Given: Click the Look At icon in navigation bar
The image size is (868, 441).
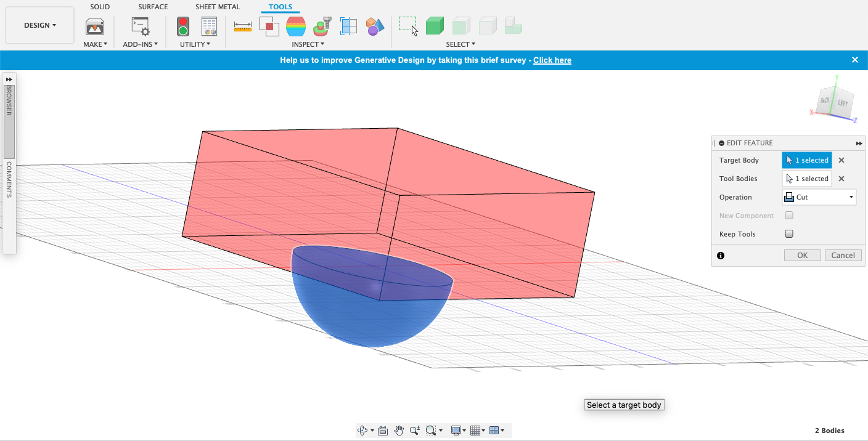Looking at the screenshot, I should click(x=382, y=431).
